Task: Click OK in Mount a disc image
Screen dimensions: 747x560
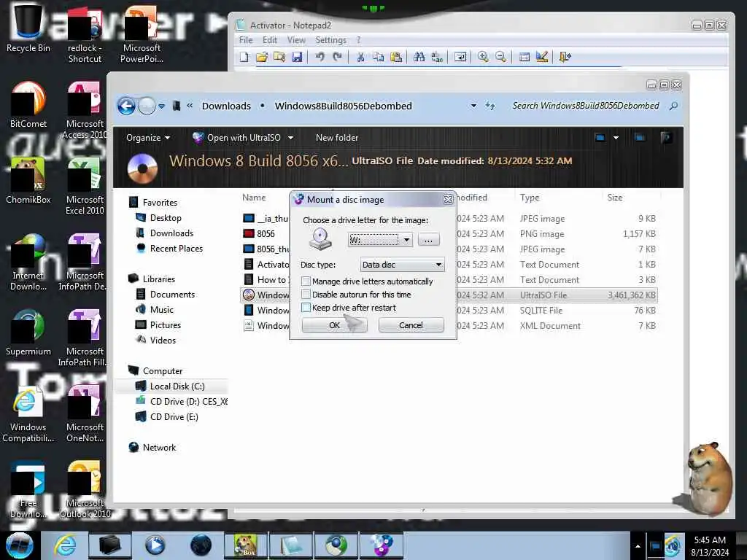Action: 334,324
